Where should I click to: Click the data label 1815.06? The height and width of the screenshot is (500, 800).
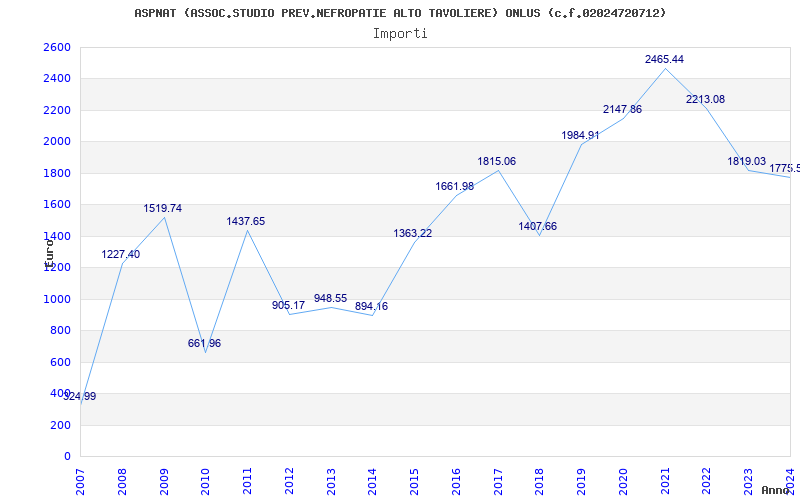tap(496, 161)
